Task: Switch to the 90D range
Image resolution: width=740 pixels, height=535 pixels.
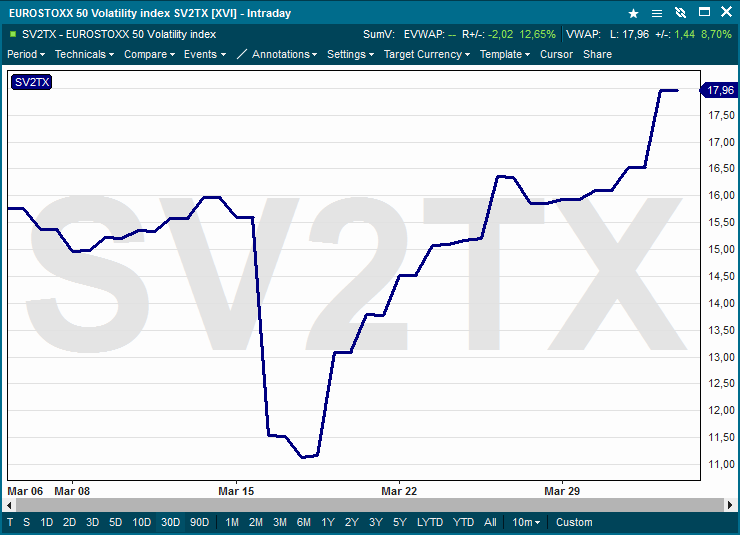Action: click(x=200, y=522)
